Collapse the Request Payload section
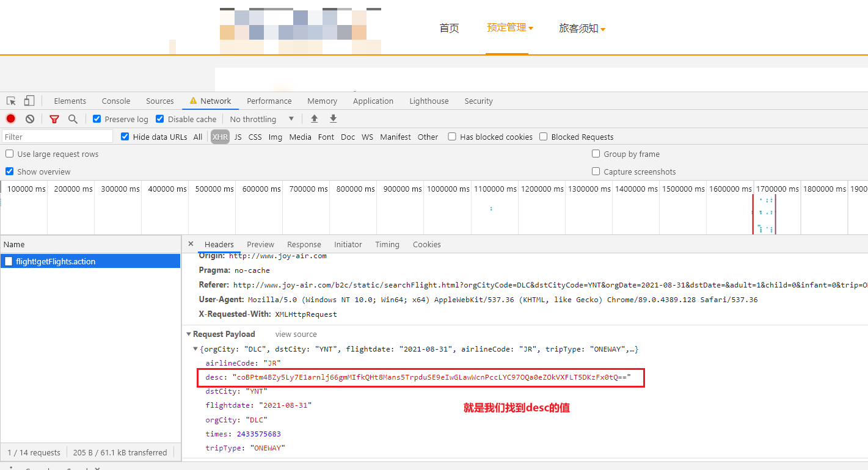This screenshot has height=470, width=868. (x=189, y=334)
